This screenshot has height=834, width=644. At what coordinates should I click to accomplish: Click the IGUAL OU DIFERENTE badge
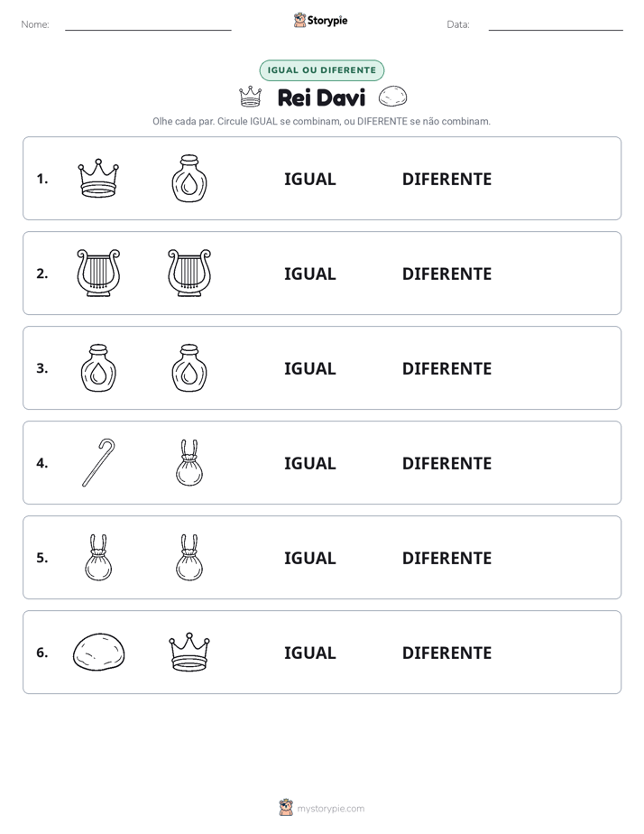[321, 70]
